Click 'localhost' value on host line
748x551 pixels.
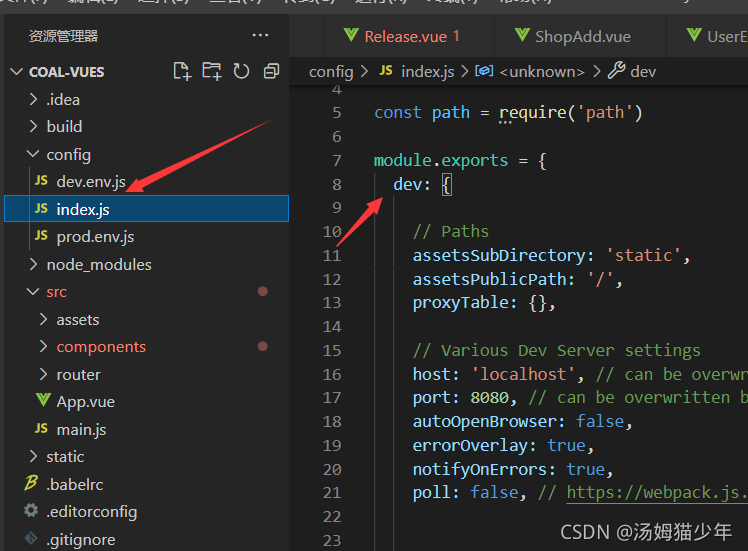pyautogui.click(x=523, y=374)
